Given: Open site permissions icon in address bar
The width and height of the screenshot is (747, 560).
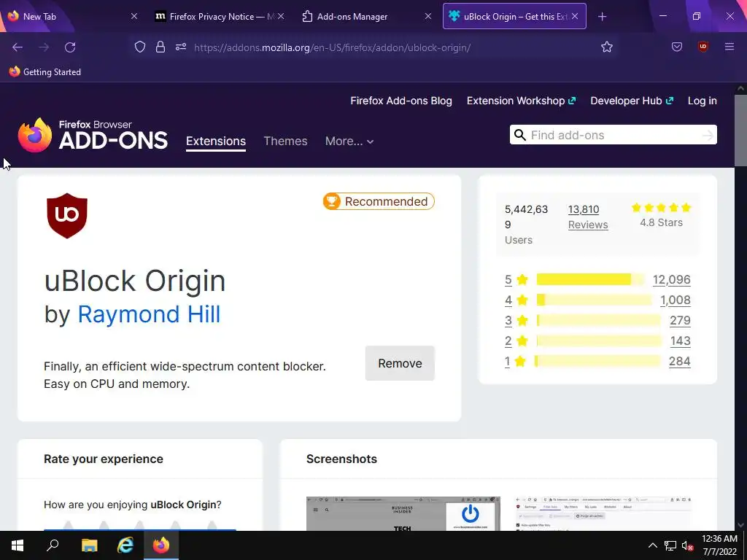Looking at the screenshot, I should [181, 47].
